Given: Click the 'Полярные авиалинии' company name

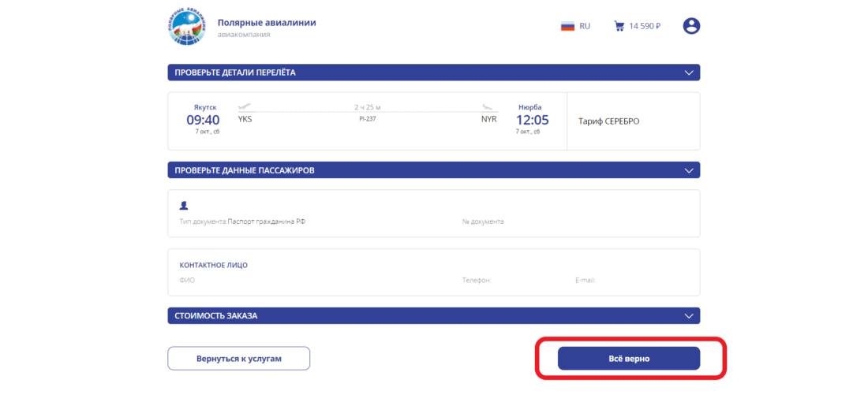Looking at the screenshot, I should tap(267, 23).
